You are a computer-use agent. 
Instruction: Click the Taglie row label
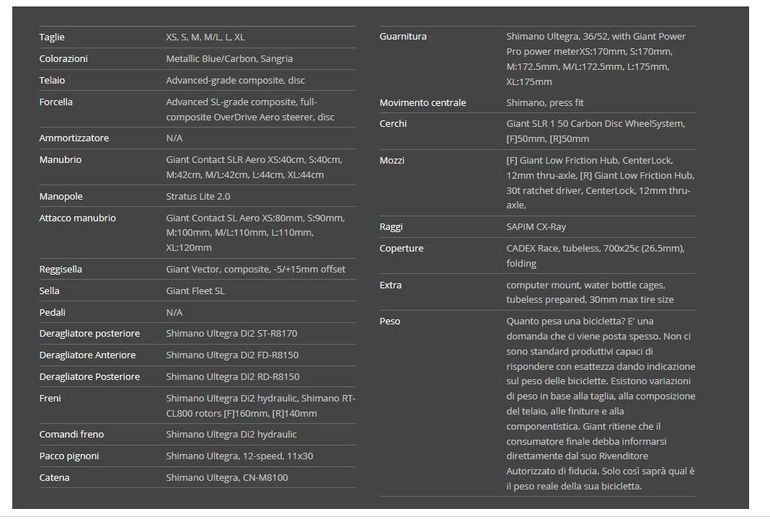[52, 37]
